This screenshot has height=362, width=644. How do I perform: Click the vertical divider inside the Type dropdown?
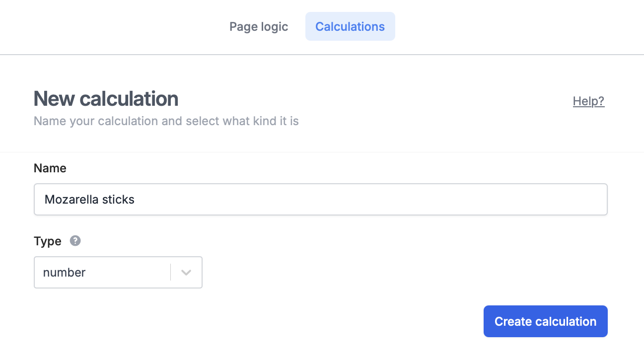171,272
